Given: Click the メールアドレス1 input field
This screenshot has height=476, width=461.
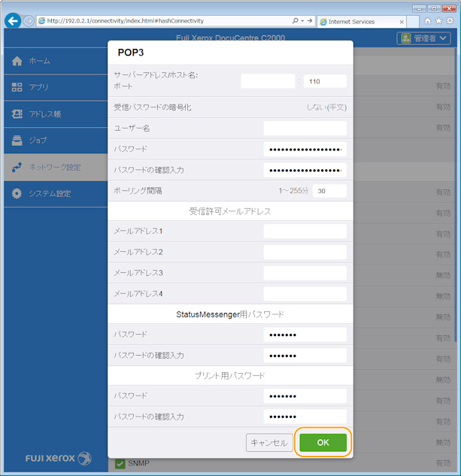Looking at the screenshot, I should tap(305, 231).
